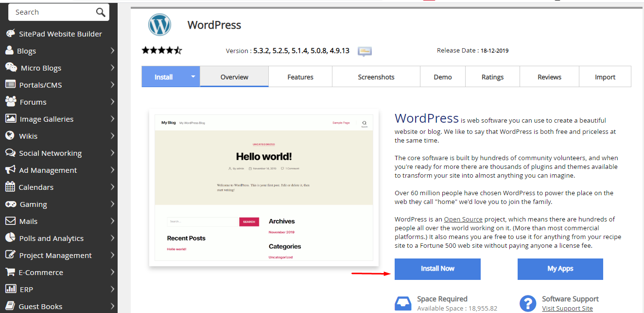Click the My Apps button
Image resolution: width=644 pixels, height=313 pixels.
point(560,269)
